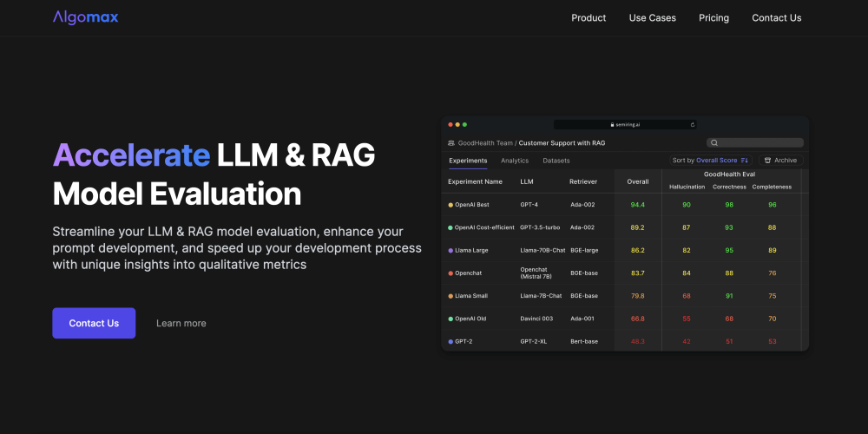Select the Datasets tab

[556, 161]
